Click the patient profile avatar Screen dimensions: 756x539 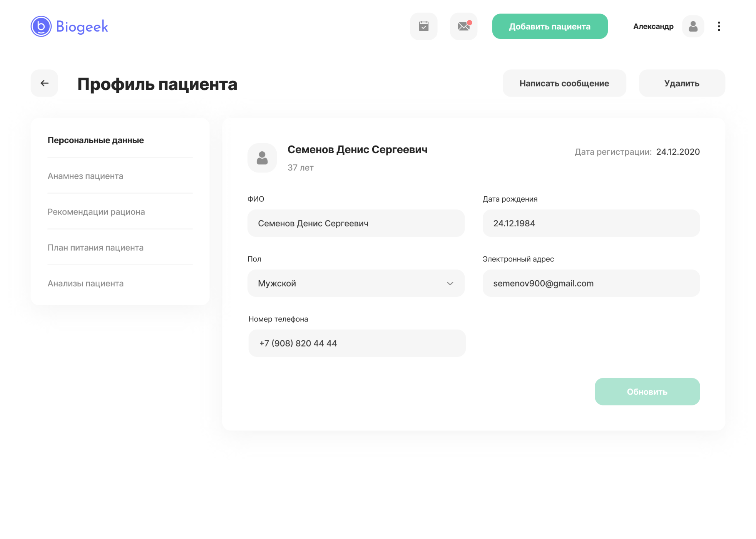coord(262,158)
